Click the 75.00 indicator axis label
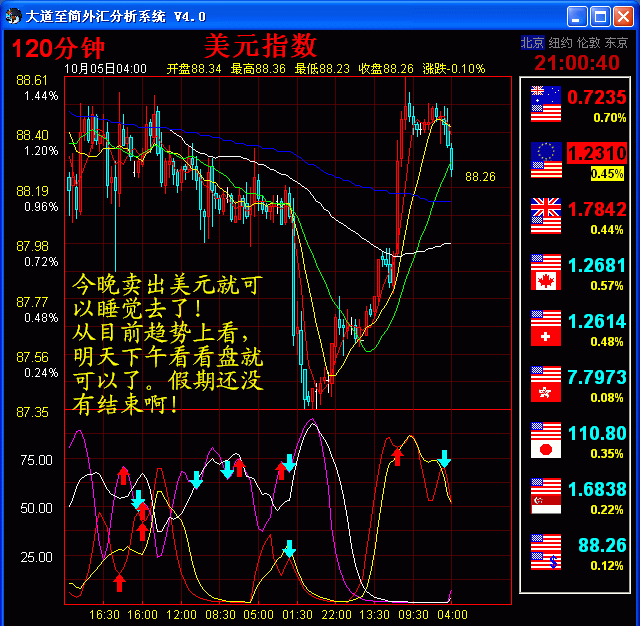640x626 pixels. [36, 460]
